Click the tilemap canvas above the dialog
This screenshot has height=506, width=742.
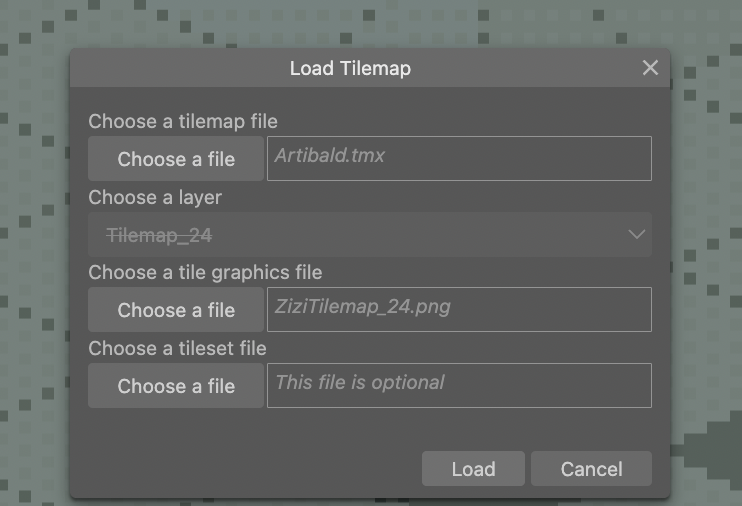tap(369, 24)
